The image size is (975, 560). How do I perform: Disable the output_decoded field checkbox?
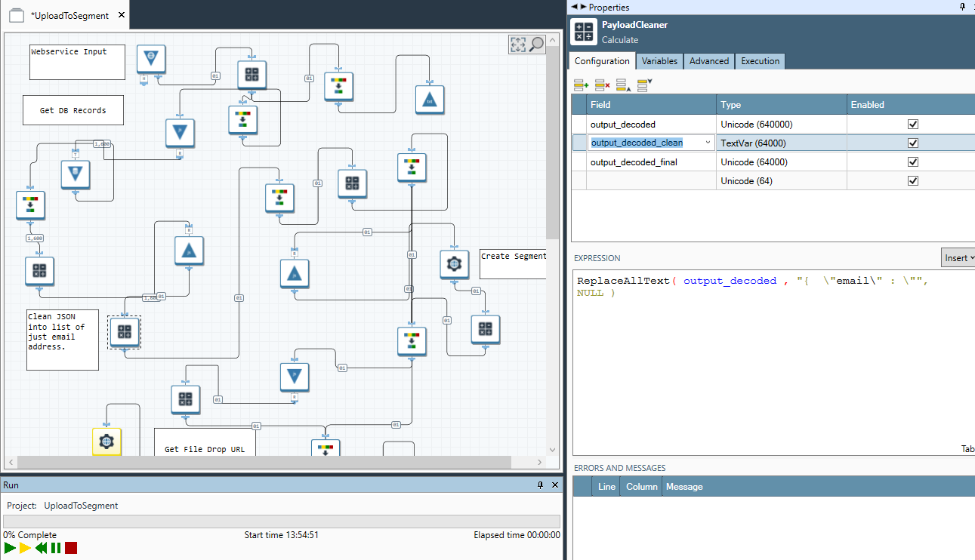pos(912,125)
